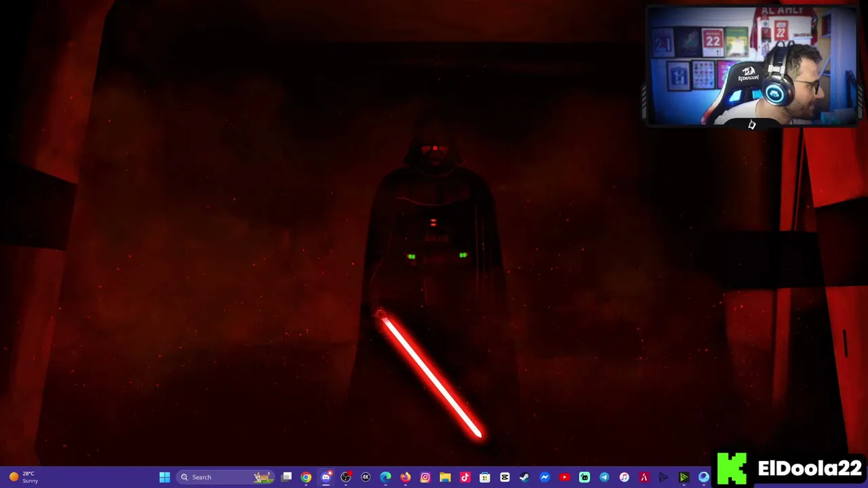868x488 pixels.
Task: Open Apple Music from the taskbar
Action: [x=624, y=477]
